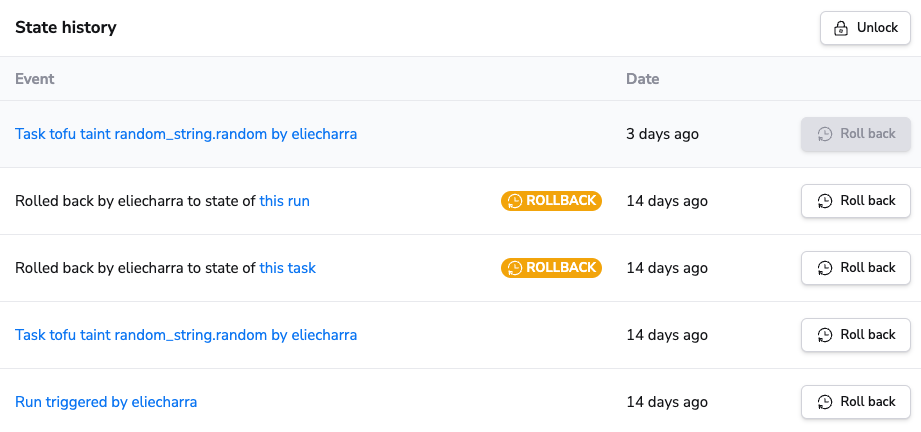Click the disabled Roll back icon for the 3 days ago entry
Image resolution: width=921 pixels, height=432 pixels.
click(x=825, y=134)
